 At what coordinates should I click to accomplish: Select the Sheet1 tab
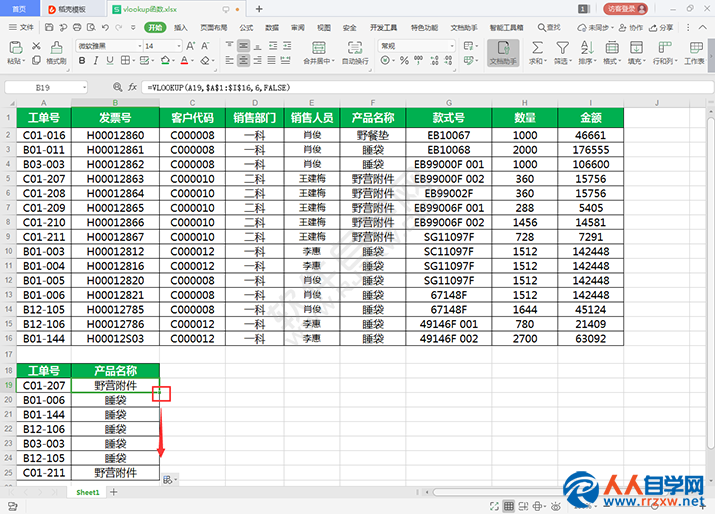click(88, 492)
